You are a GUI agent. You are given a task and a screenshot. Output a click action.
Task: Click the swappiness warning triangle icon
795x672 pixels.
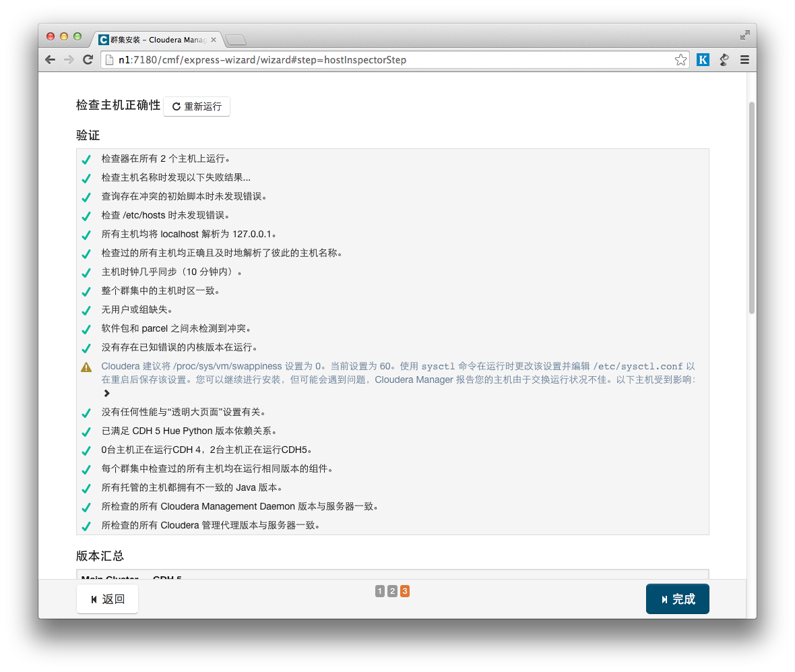(86, 366)
